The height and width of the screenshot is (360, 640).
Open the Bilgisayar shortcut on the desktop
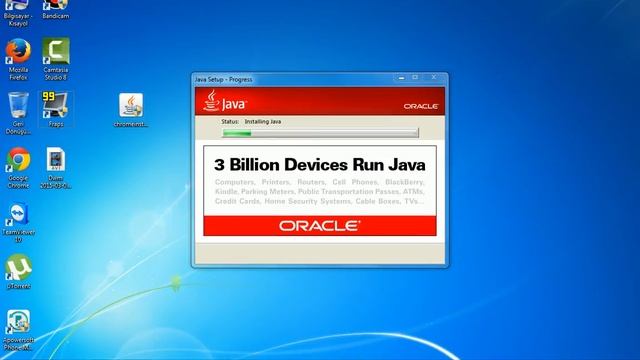pos(18,12)
